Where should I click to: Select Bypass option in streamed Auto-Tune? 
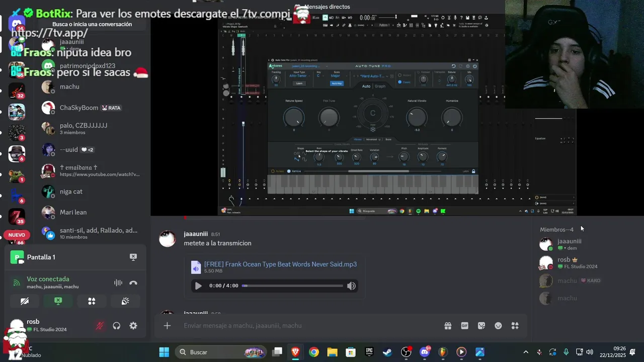pyautogui.click(x=277, y=171)
